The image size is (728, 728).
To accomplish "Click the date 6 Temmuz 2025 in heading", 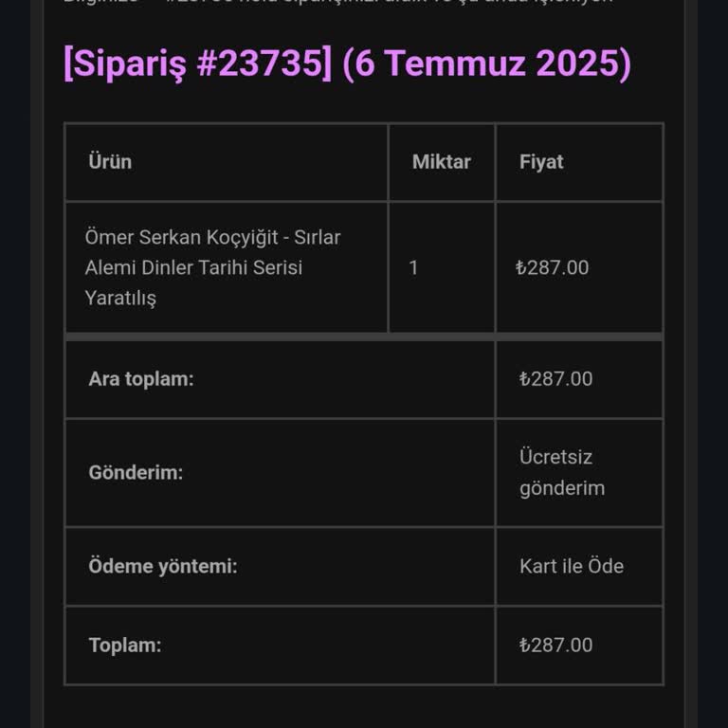I will [486, 64].
